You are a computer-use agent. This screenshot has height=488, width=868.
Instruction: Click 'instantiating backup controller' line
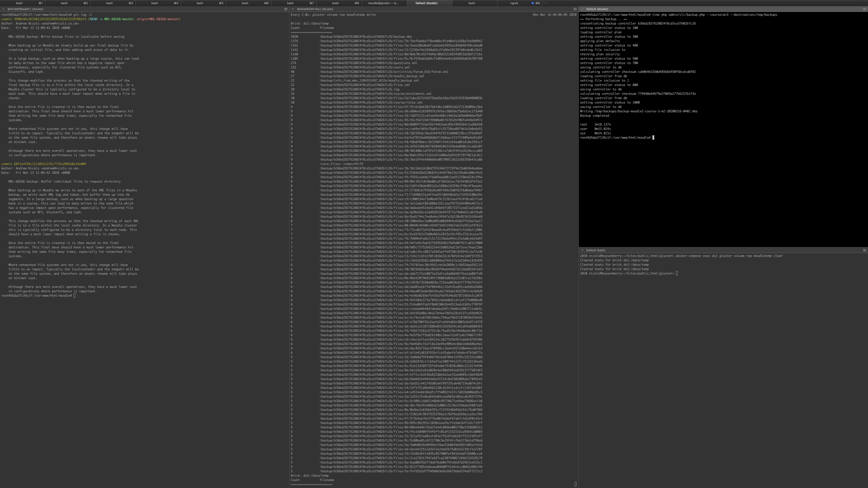tap(638, 24)
